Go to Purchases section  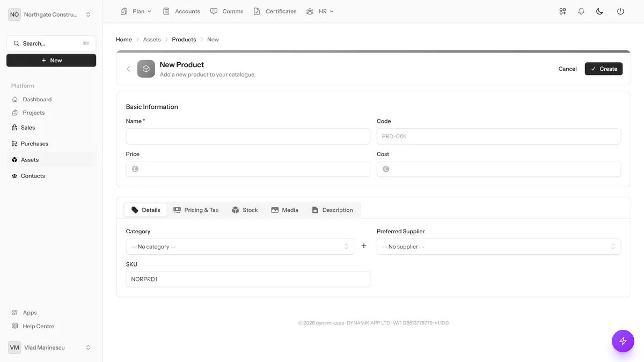[x=51, y=144]
